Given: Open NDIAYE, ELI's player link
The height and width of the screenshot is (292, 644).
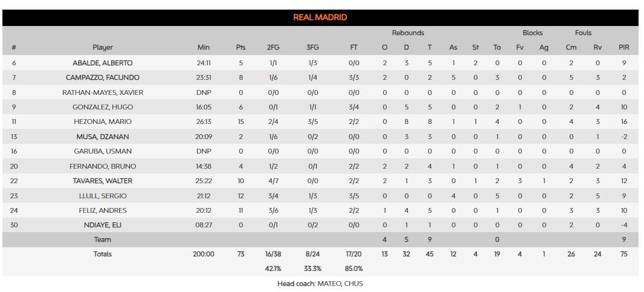Looking at the screenshot, I should pyautogui.click(x=103, y=225).
